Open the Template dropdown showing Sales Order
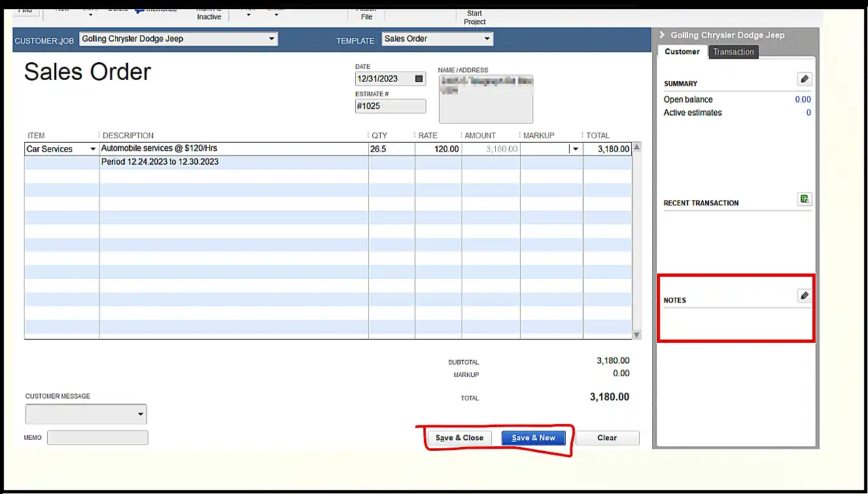The height and width of the screenshot is (494, 868). 487,39
